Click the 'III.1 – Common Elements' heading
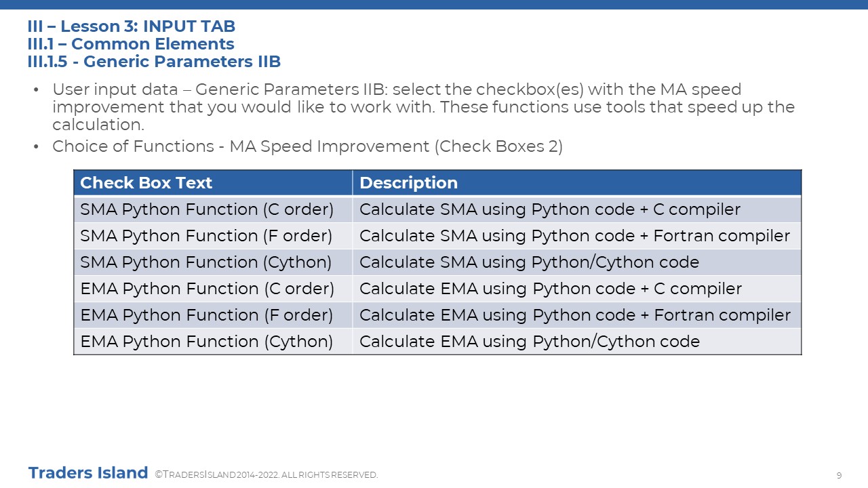The width and height of the screenshot is (868, 488). (131, 44)
